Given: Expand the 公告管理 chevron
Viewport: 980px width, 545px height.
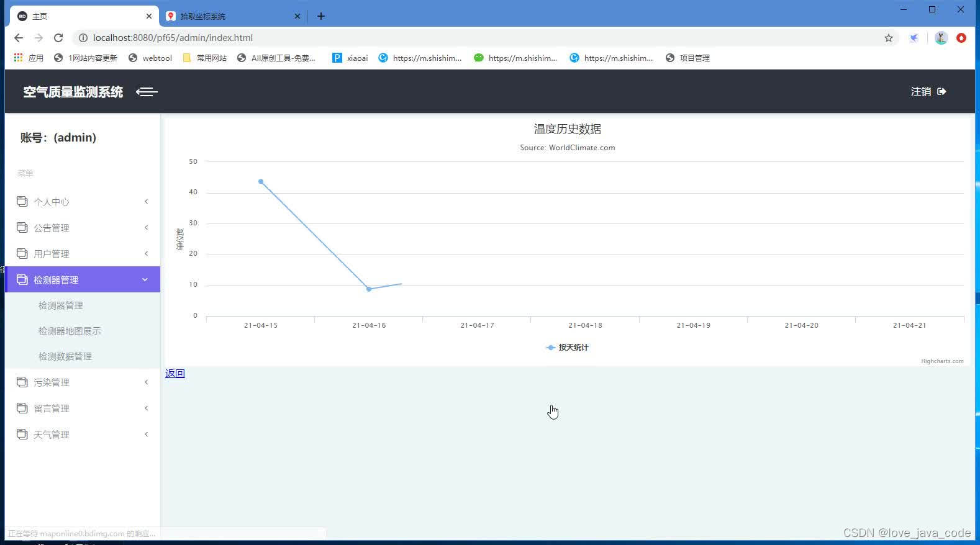Looking at the screenshot, I should 147,227.
